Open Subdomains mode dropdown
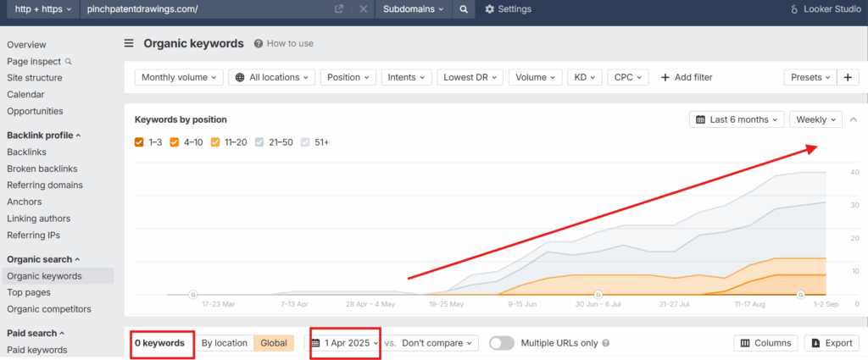868x360 pixels. tap(414, 8)
